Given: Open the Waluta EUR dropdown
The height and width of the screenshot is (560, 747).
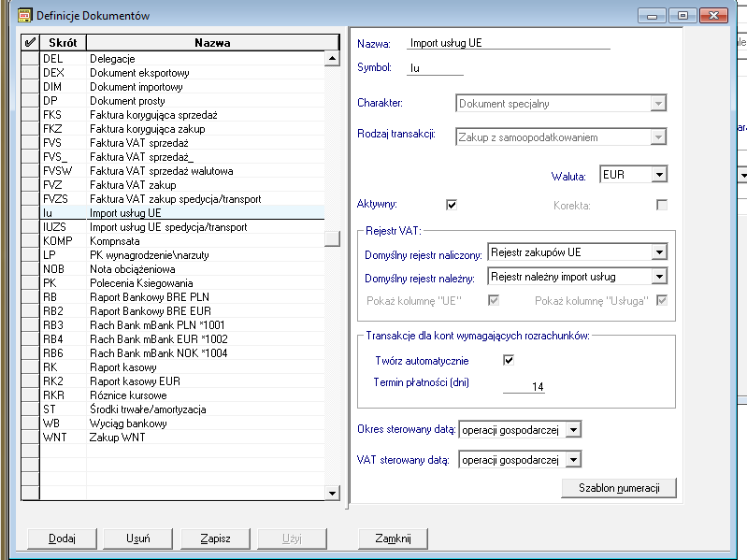Looking at the screenshot, I should [x=659, y=175].
